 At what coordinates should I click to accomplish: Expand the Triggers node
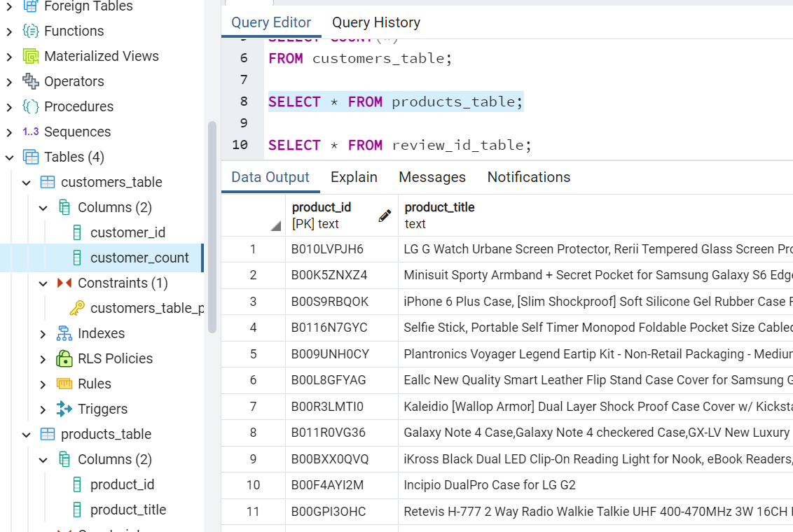tap(43, 409)
